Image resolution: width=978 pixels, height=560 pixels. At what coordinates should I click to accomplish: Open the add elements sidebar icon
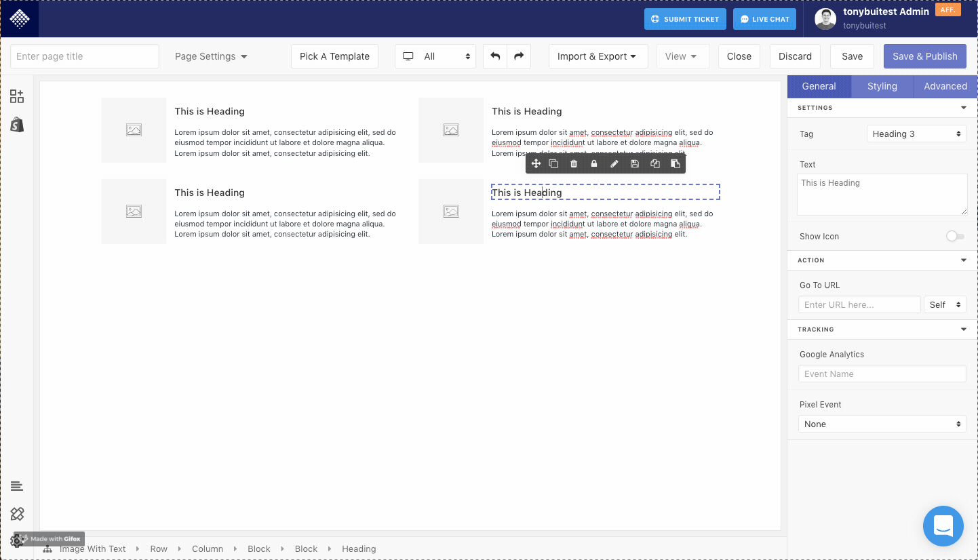tap(17, 96)
